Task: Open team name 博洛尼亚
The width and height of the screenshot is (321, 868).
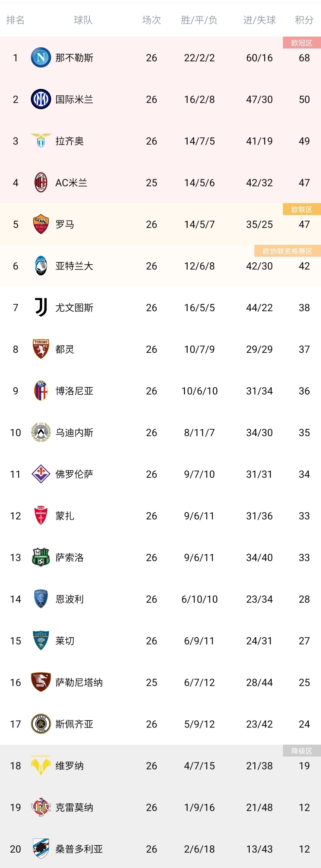Action: click(x=74, y=391)
